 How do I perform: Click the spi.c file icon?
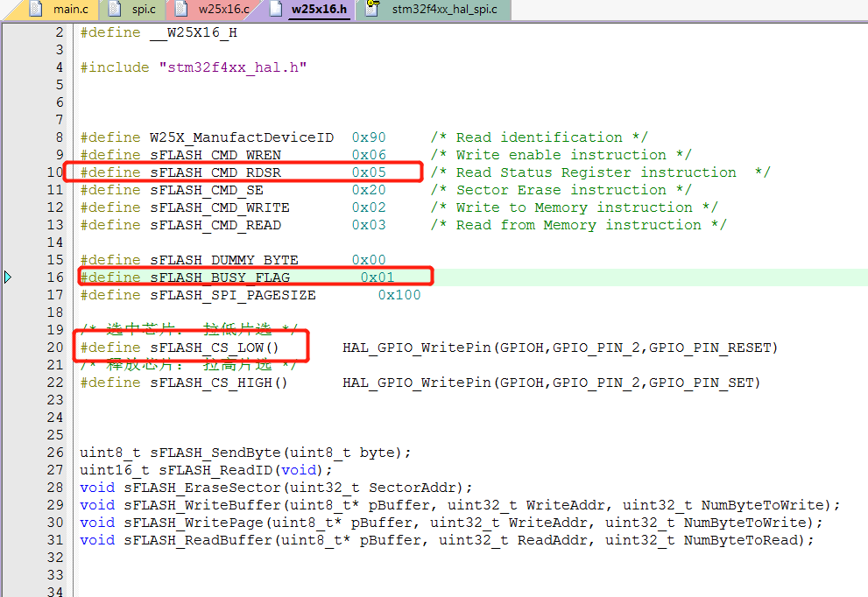coord(115,8)
